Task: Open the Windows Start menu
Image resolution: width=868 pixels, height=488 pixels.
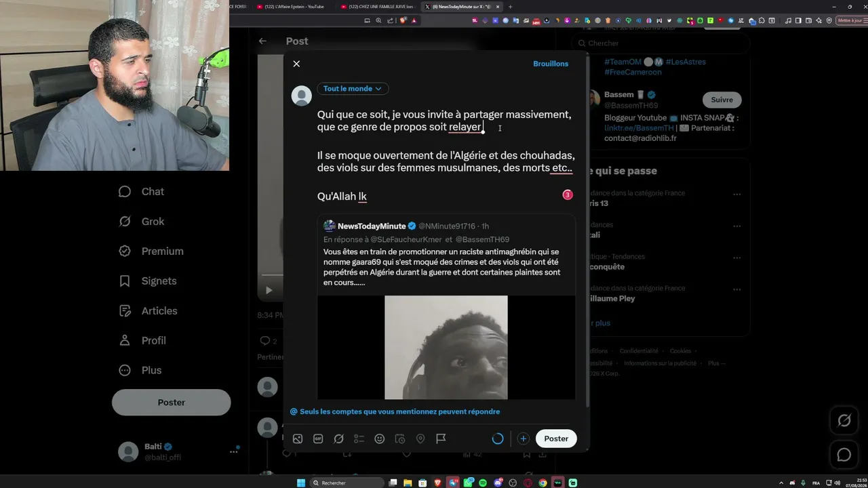Action: (301, 483)
